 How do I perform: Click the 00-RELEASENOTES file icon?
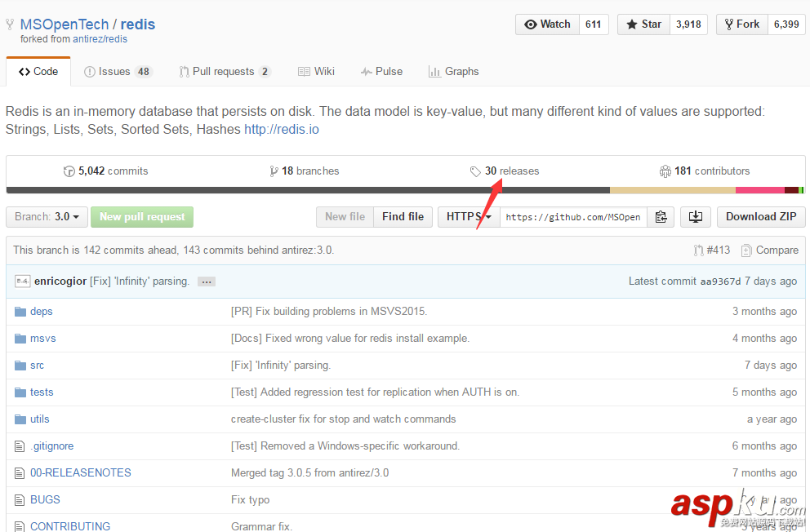(x=20, y=473)
